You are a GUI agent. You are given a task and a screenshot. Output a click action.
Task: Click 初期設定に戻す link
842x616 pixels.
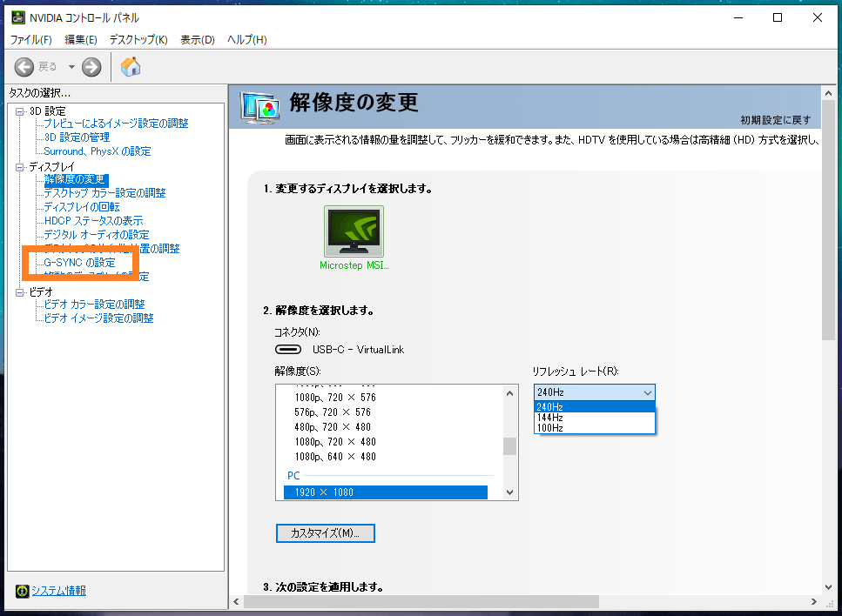pos(776,120)
